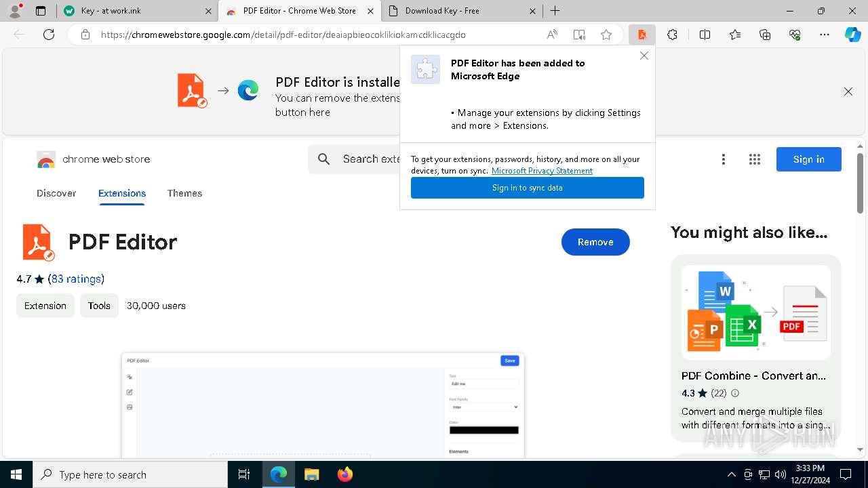Go to Discover section

pyautogui.click(x=56, y=193)
